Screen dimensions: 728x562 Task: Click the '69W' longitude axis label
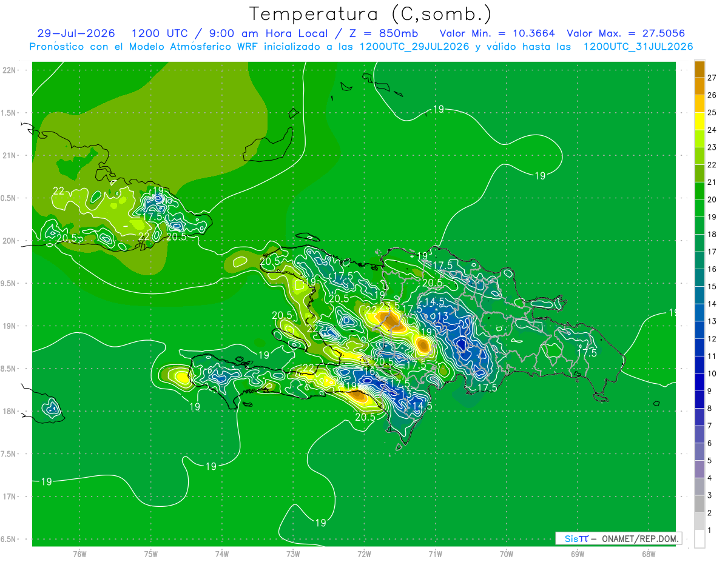(578, 554)
